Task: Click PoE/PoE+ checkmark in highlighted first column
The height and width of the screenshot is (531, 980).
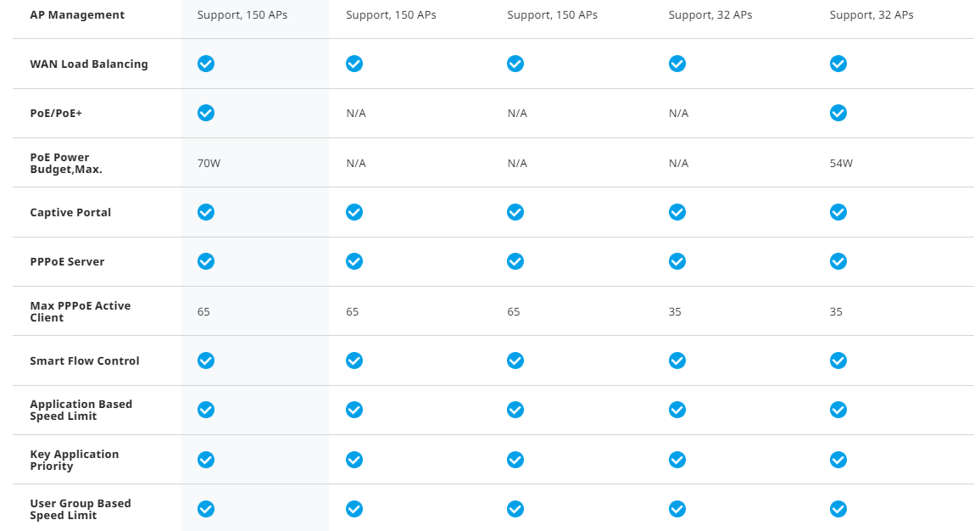Action: [x=206, y=113]
